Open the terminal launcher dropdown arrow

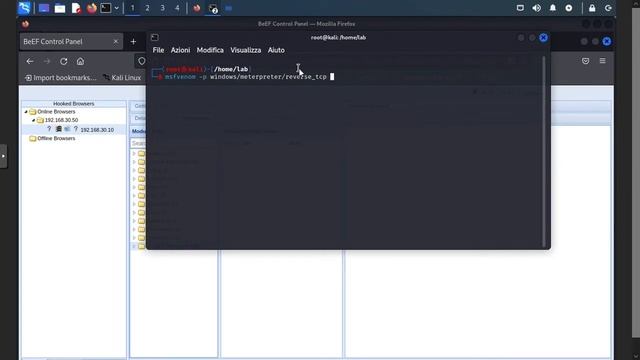point(116,8)
